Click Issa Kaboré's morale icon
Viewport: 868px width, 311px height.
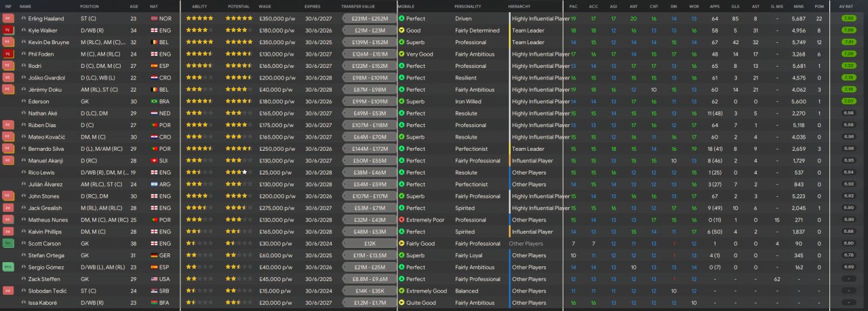(401, 303)
